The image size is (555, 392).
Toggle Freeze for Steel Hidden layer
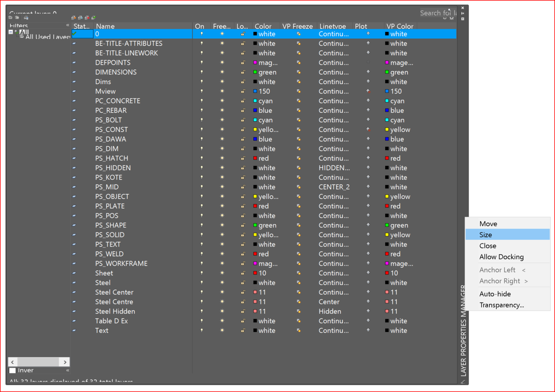click(222, 312)
